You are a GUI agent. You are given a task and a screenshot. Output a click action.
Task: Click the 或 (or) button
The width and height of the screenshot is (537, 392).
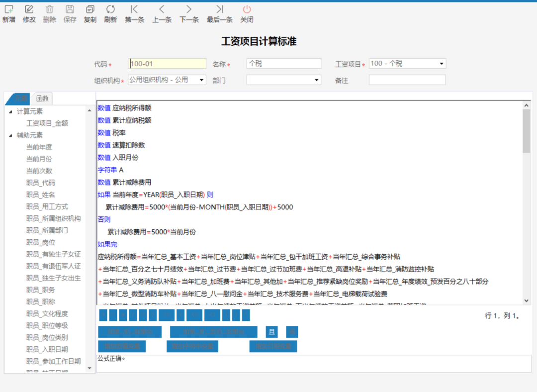point(292,332)
